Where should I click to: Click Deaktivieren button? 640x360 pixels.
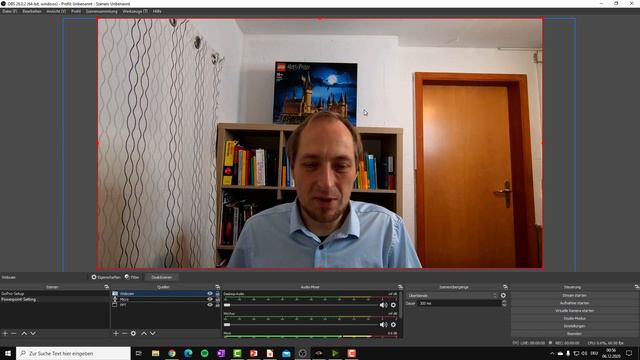pos(162,277)
